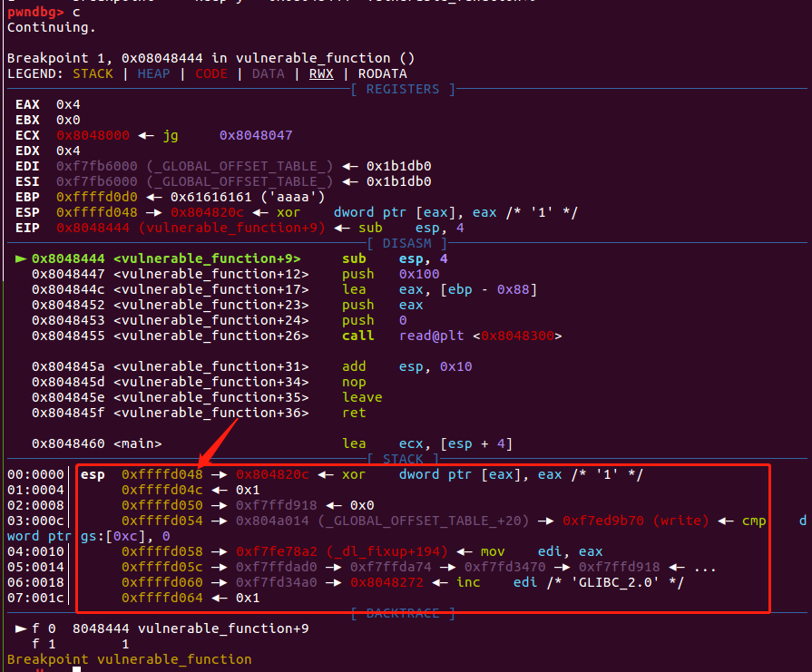Click stack address 0xffffd048 in STACK section
812x672 pixels.
tap(162, 474)
